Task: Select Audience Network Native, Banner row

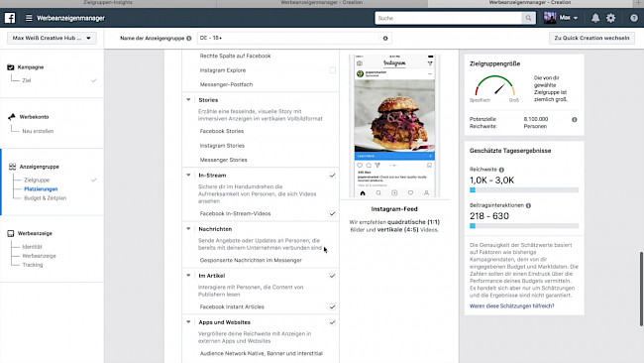Action: coord(261,353)
